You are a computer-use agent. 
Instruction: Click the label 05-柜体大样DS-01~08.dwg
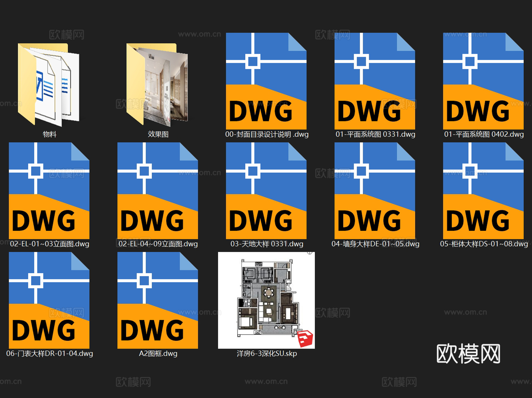click(x=484, y=244)
